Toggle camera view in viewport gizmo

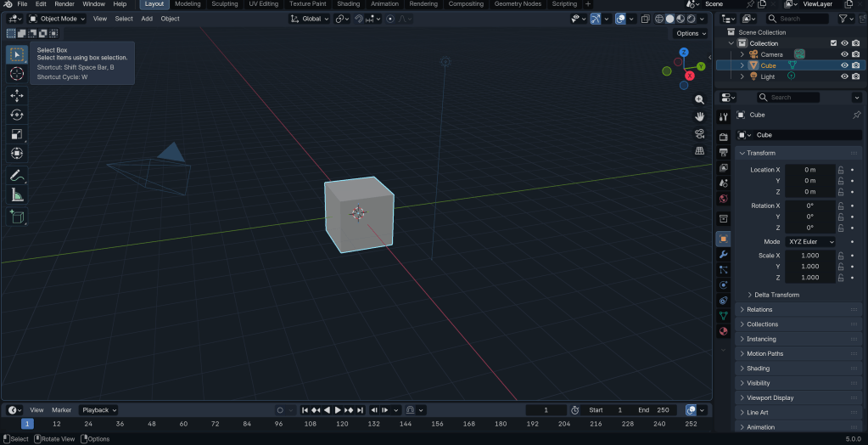(699, 133)
